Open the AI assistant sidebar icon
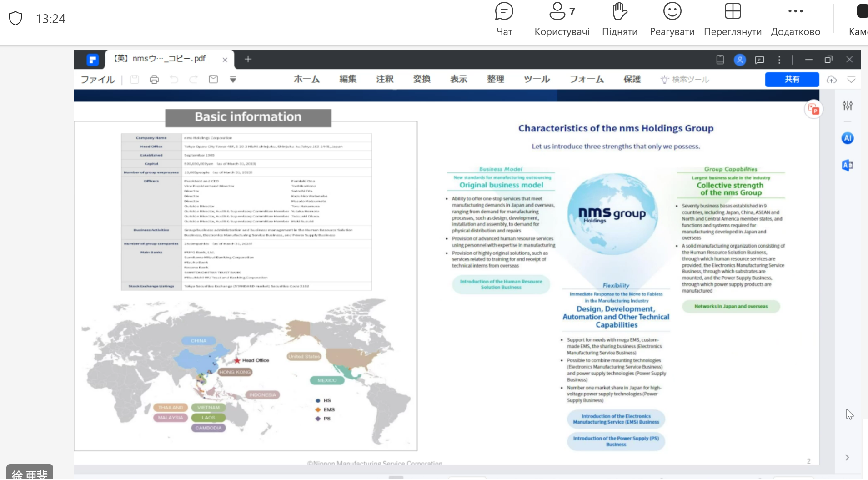868x480 pixels. point(848,138)
